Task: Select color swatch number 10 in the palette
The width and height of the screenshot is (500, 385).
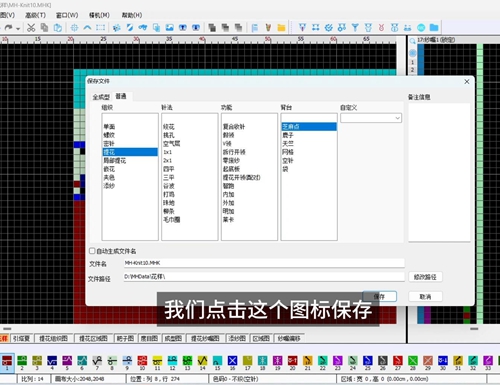Action: [x=142, y=362]
